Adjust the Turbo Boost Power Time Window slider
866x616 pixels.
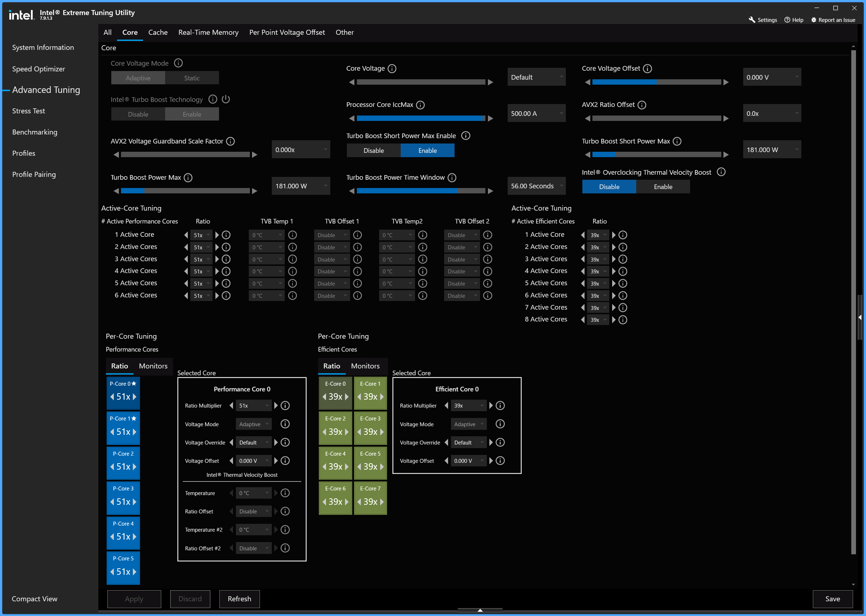(421, 191)
